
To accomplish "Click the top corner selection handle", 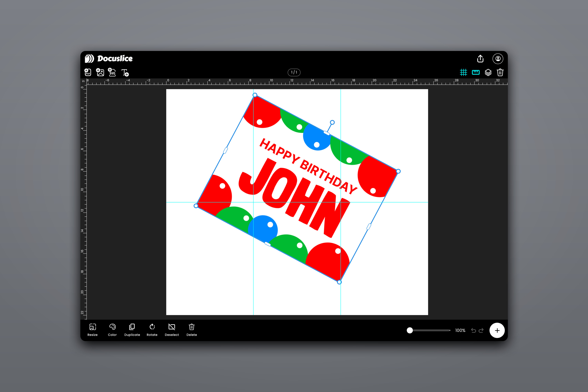I will [x=255, y=95].
